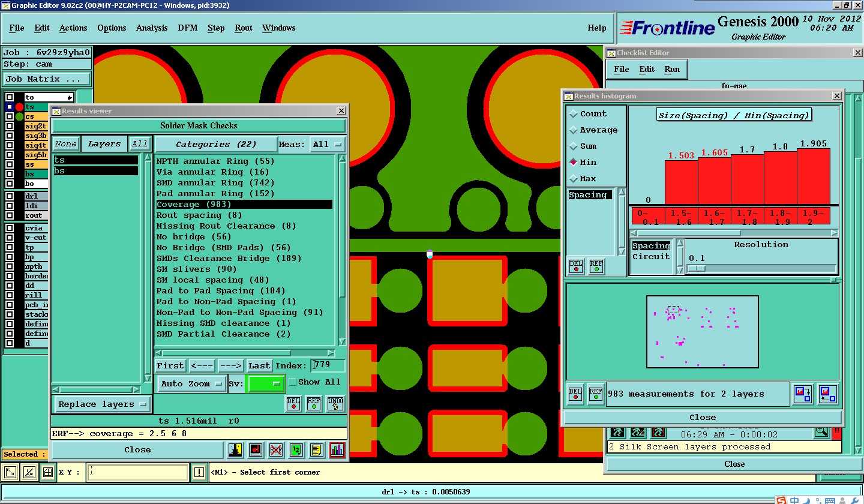Click the crossed-out REF icon
The height and width of the screenshot is (504, 864).
275,450
